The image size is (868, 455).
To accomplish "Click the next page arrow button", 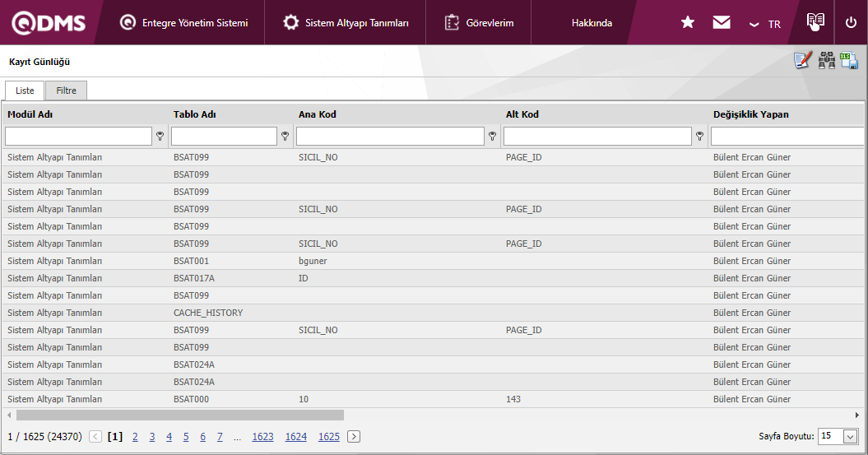I will coord(354,437).
